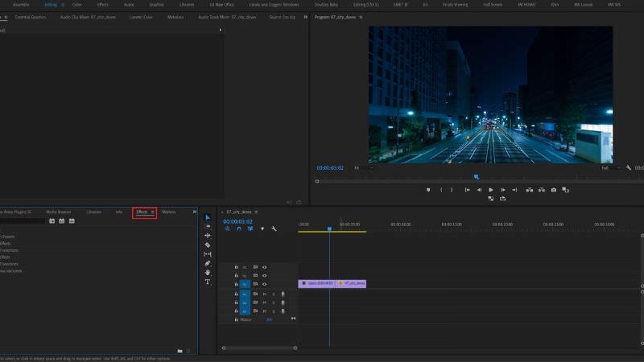Toggle track lock for V3

pyautogui.click(x=236, y=267)
